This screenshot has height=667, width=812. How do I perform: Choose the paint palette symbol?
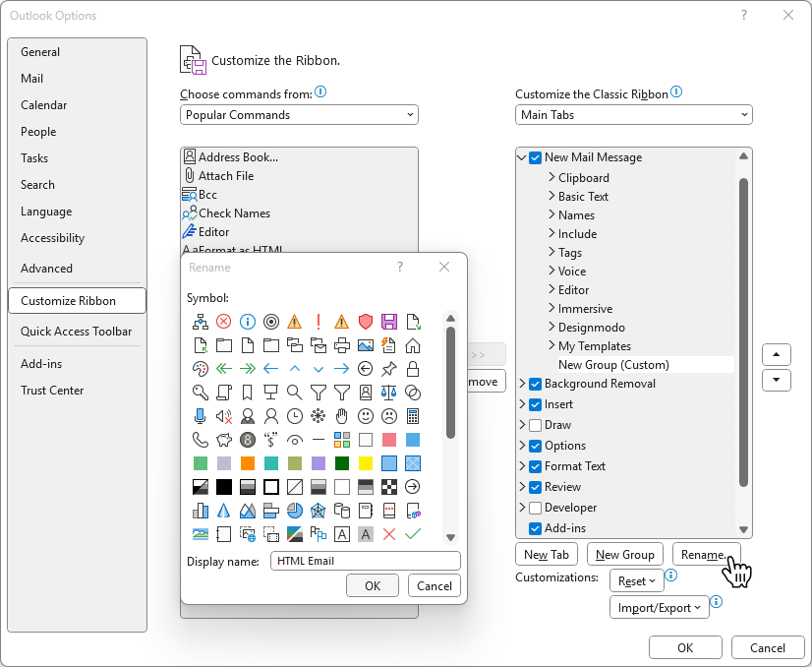pyautogui.click(x=201, y=369)
